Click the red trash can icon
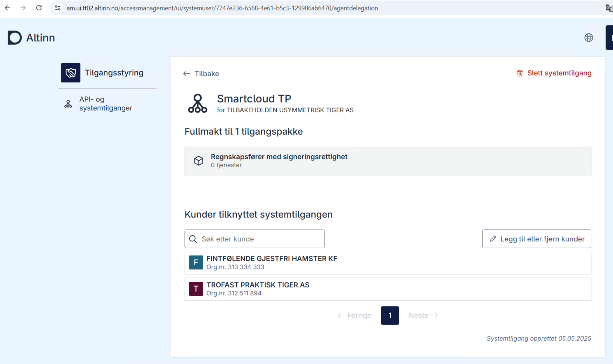The image size is (613, 364). pos(520,73)
